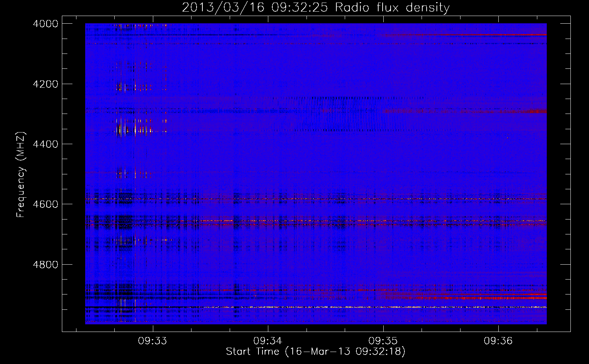Viewport: 589px width, 364px height.
Task: Click the 4400 frequency axis label
Action: [45, 144]
